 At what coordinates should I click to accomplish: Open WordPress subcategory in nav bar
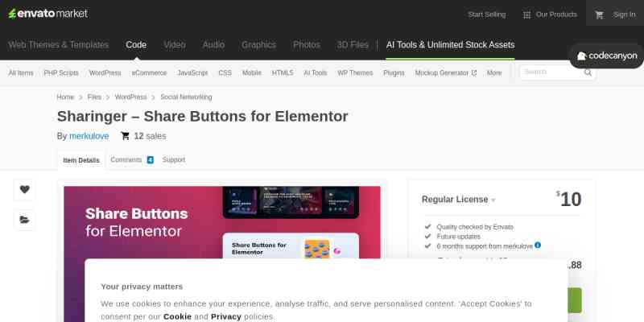[105, 72]
